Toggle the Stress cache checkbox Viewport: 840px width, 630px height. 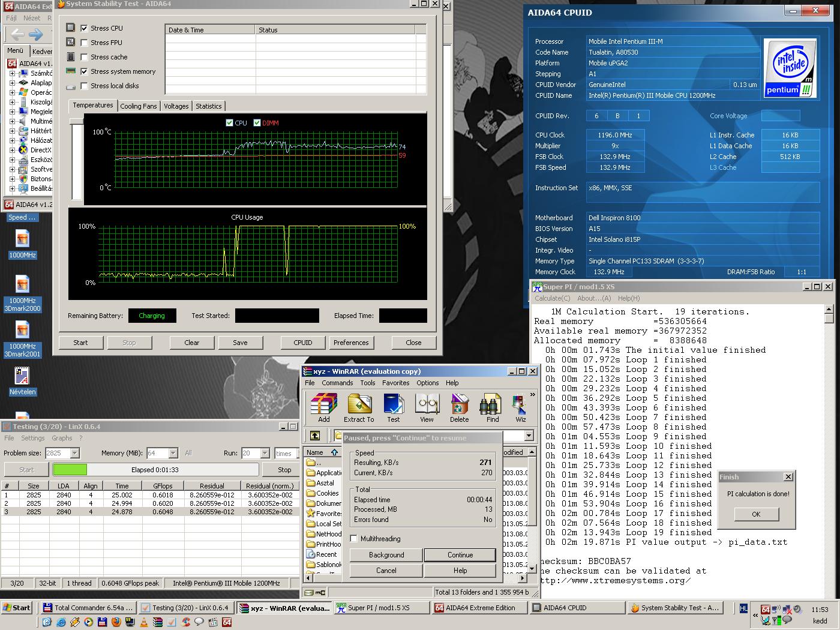[84, 57]
